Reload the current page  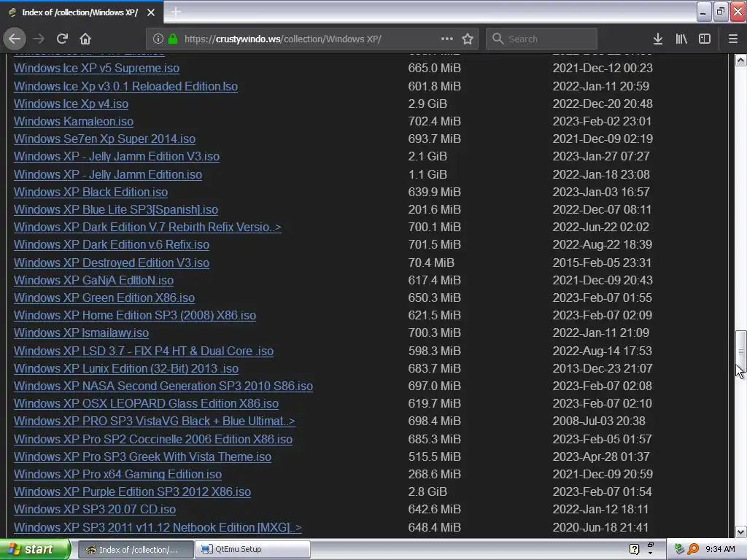(62, 39)
